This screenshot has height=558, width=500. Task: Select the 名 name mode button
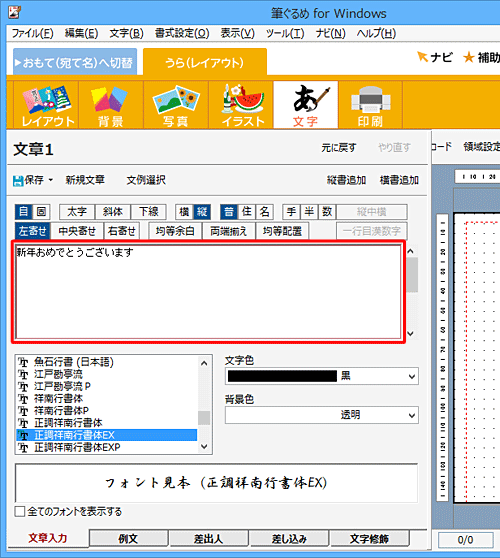[x=264, y=212]
